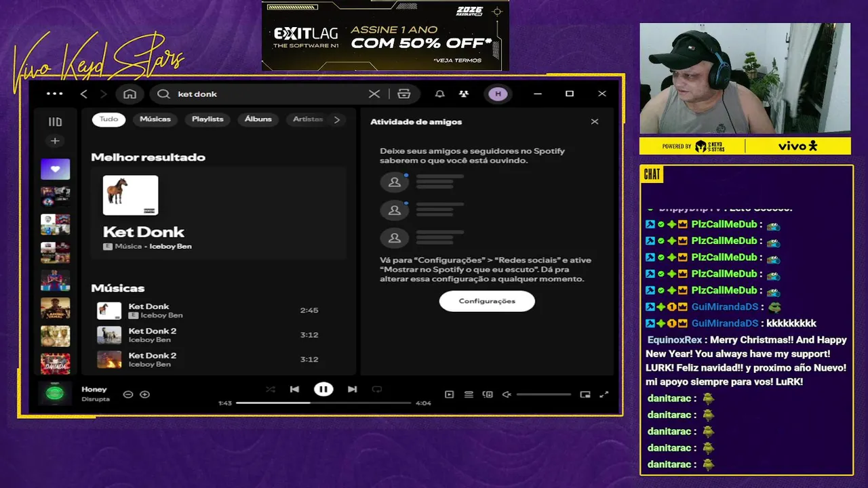This screenshot has height=488, width=868.
Task: Click the 'Configurações' button
Action: click(x=487, y=301)
